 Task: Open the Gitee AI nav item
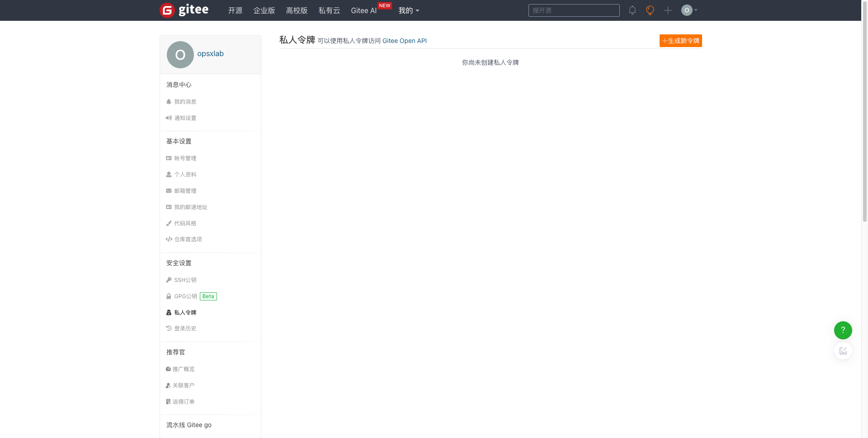pos(363,10)
